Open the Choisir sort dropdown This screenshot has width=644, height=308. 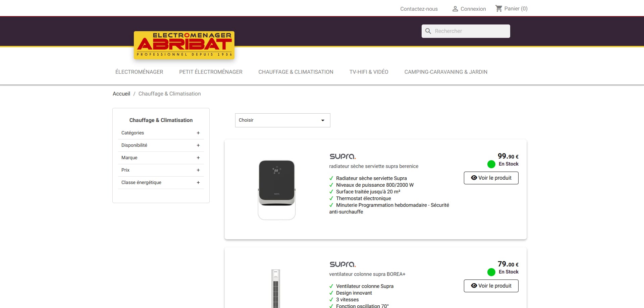click(x=282, y=120)
